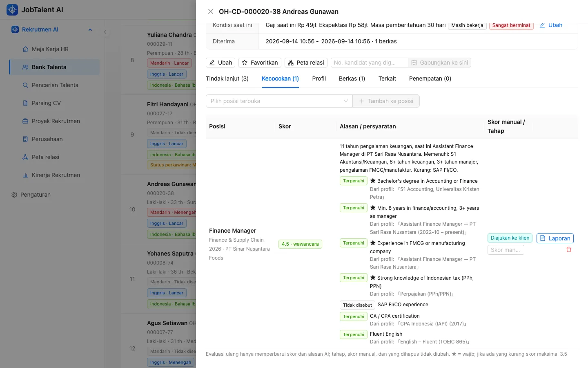Image resolution: width=588 pixels, height=368 pixels.
Task: Select Yohanes Saputra in the candidate list
Action: [170, 254]
